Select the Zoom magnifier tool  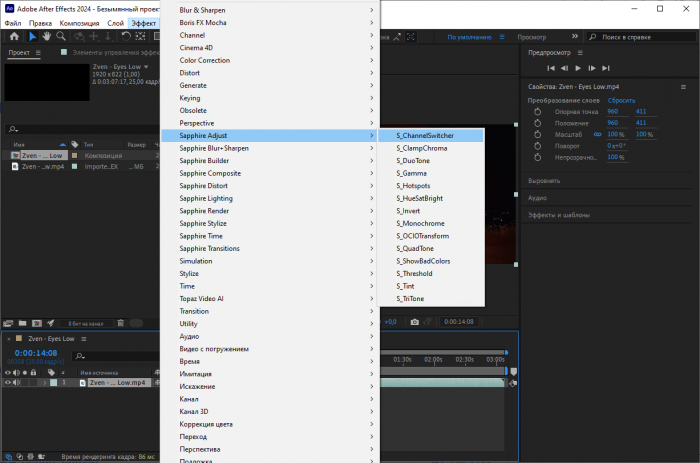tap(59, 37)
